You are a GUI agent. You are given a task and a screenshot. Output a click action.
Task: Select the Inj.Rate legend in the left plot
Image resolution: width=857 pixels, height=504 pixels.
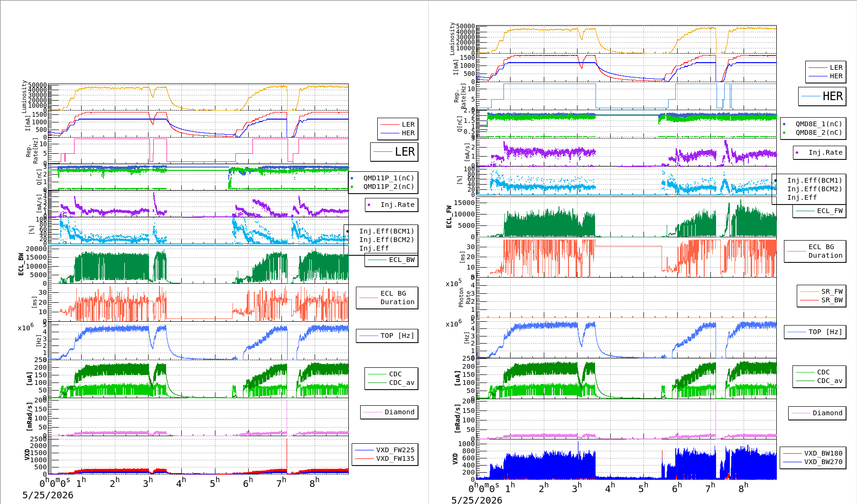tap(392, 205)
